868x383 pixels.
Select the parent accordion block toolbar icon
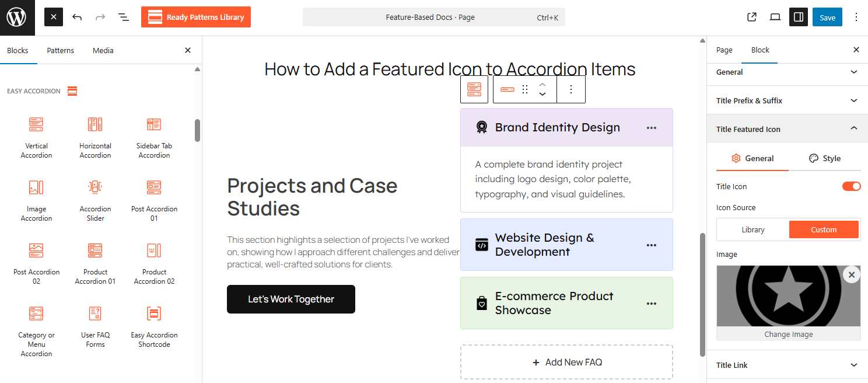click(474, 89)
